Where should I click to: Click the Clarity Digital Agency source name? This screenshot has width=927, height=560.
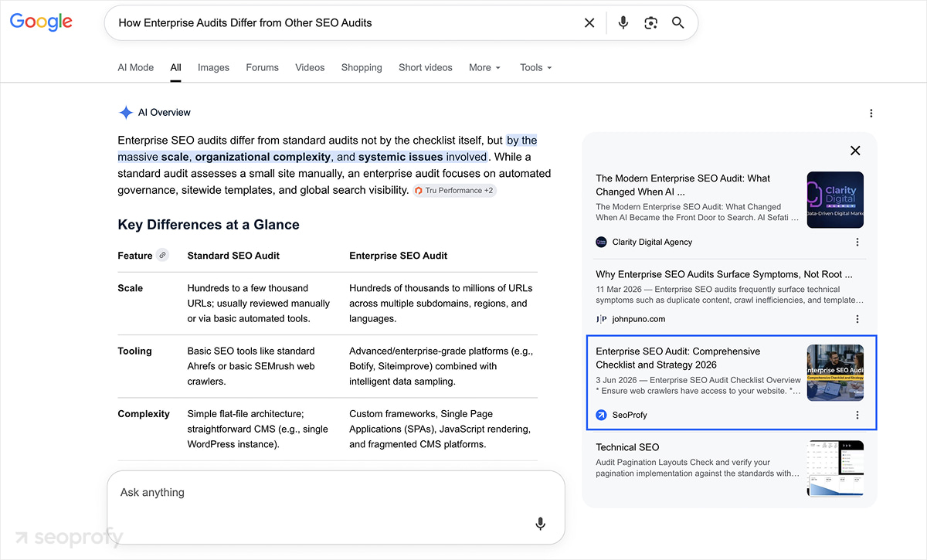652,242
